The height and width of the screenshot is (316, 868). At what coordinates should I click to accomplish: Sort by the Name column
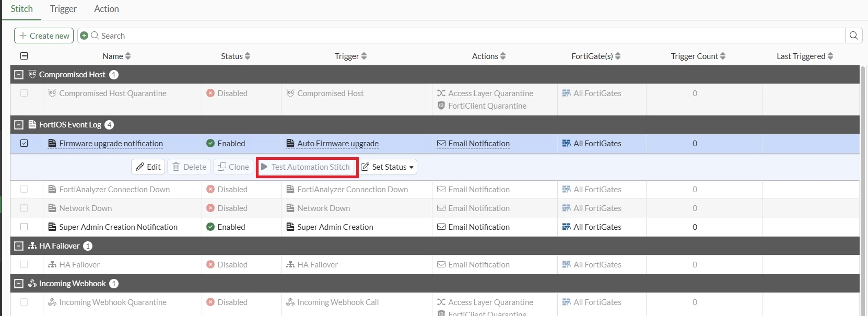point(116,56)
